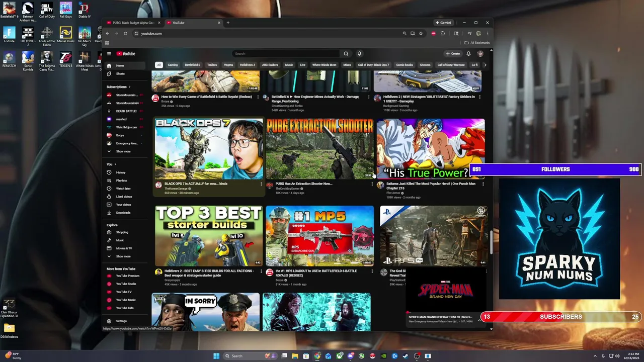The width and height of the screenshot is (644, 362).
Task: Open Marvel Rivals desktop shortcut
Action: tap(65, 35)
